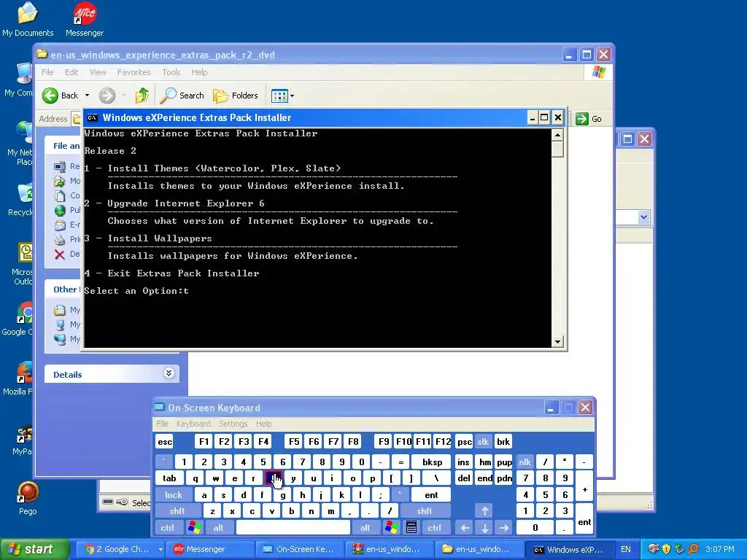This screenshot has width=747, height=560.
Task: Click the EN language bar indicator
Action: coord(625,550)
